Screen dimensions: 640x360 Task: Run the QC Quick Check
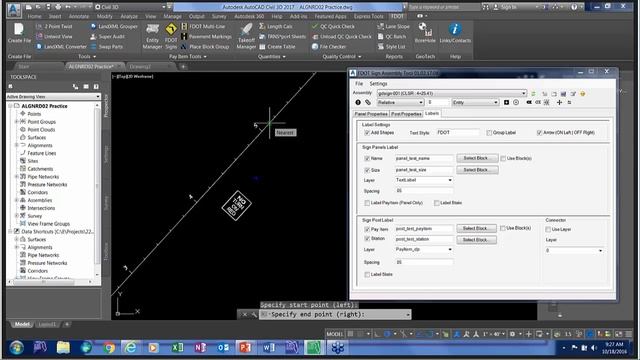333,26
